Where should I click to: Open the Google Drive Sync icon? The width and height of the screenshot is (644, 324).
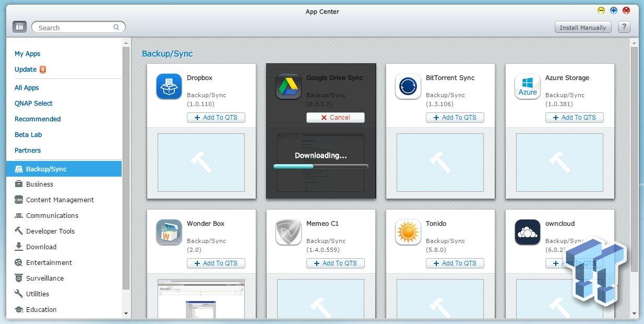(288, 86)
